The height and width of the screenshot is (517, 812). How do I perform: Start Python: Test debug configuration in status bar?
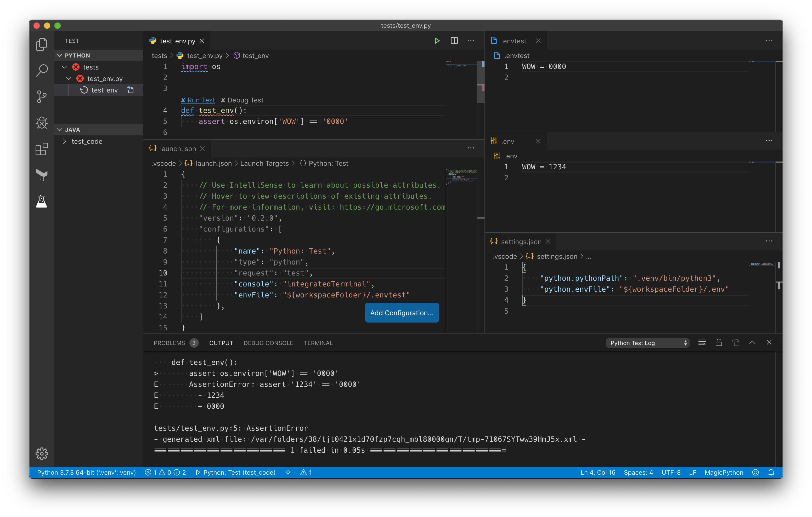235,473
